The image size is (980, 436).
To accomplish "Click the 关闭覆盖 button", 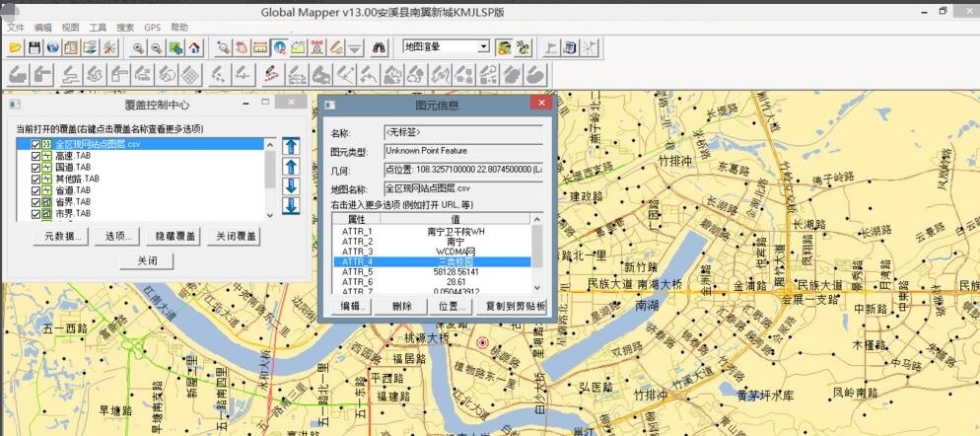I will pyautogui.click(x=234, y=237).
